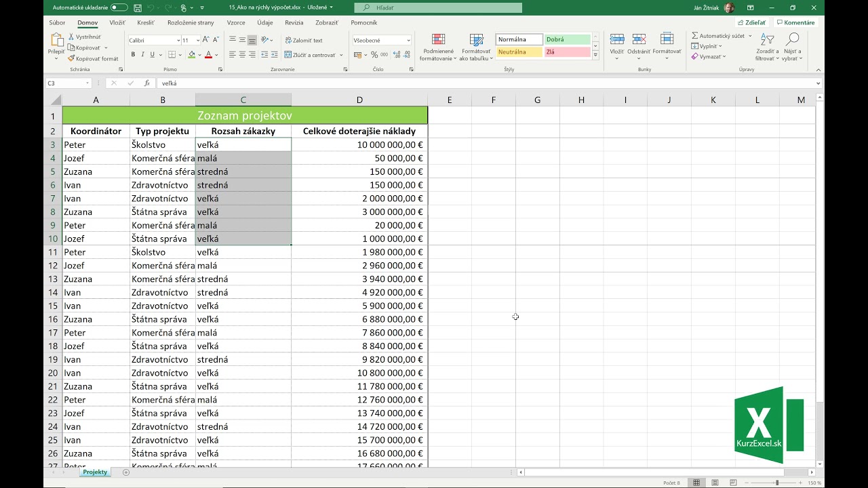The width and height of the screenshot is (868, 488).
Task: Click the percent style icon
Action: pos(375,55)
